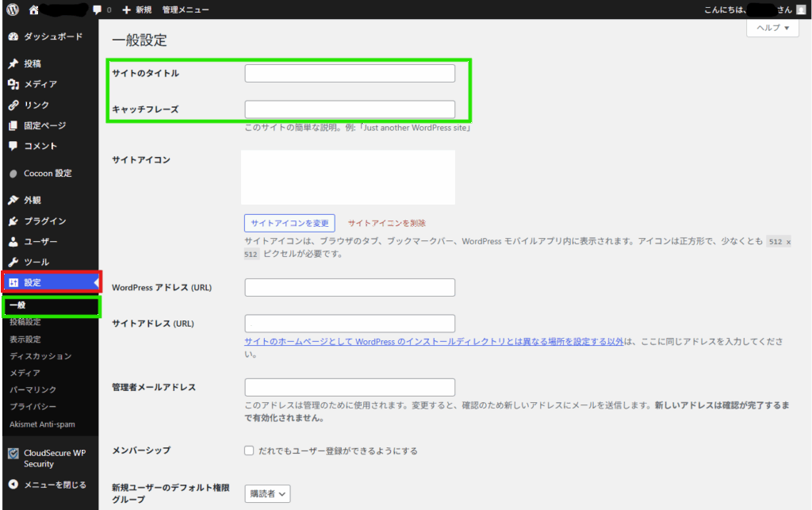This screenshot has width=812, height=510.
Task: Click the collapse menu arrow icon
Action: tap(13, 484)
